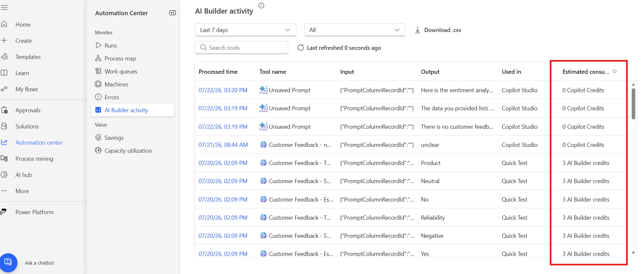Open Home in the left navigation
644x274 pixels.
coord(23,24)
